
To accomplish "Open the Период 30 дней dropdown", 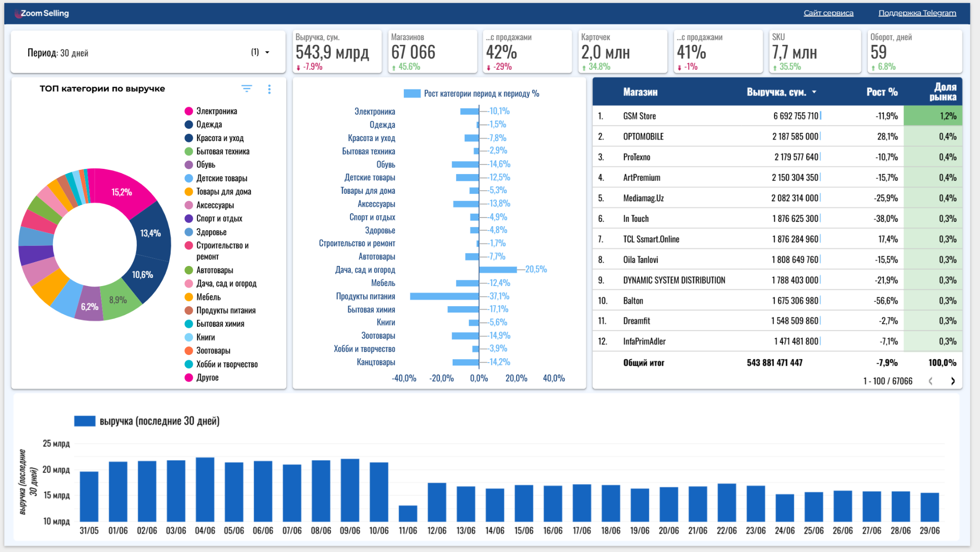I will (x=148, y=53).
